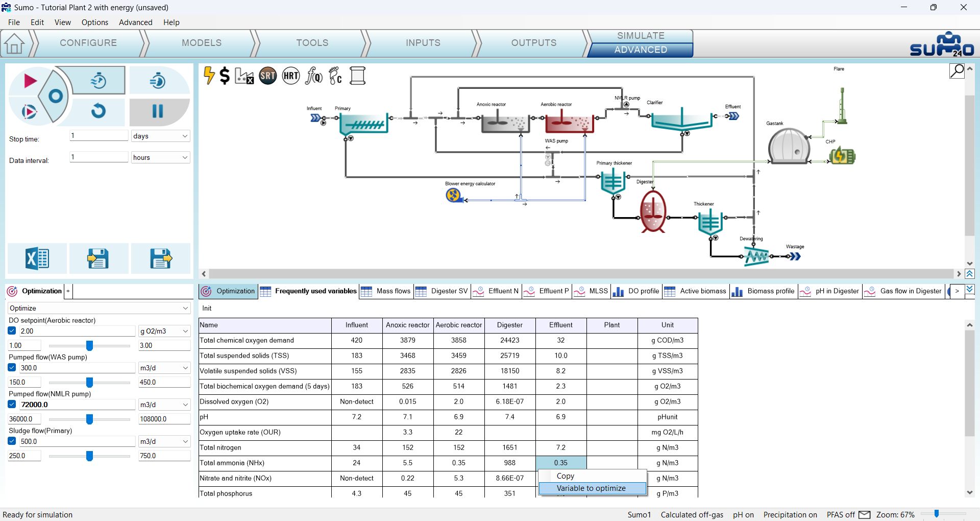Switch to the DO profile tab
This screenshot has height=521, width=980.
point(636,291)
